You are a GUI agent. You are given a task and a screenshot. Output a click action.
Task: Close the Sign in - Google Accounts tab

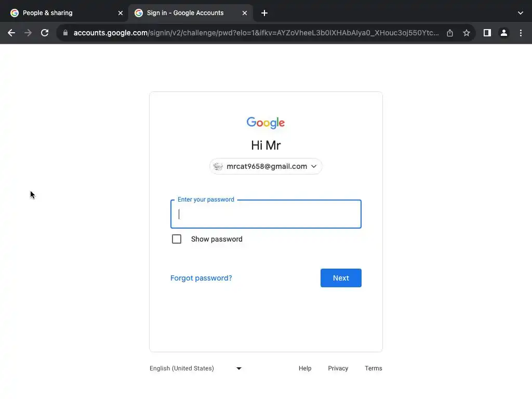tap(245, 13)
